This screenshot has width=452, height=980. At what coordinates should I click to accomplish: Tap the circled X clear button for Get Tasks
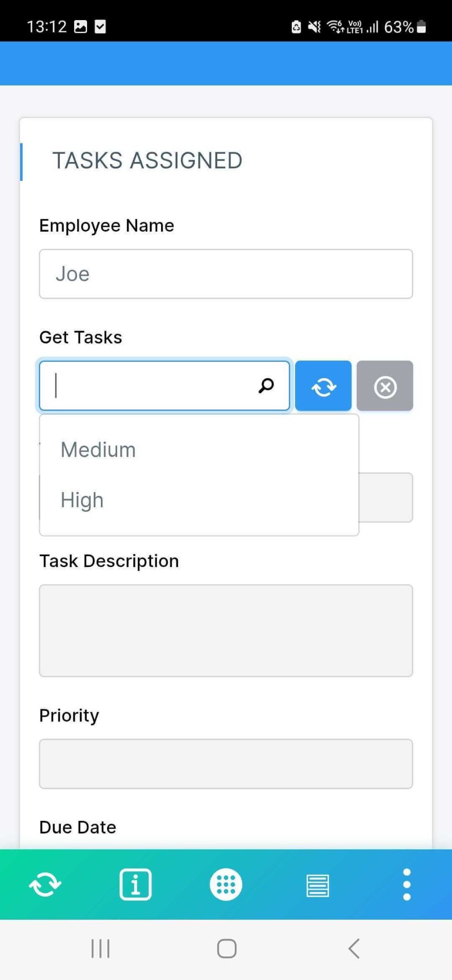coord(385,386)
